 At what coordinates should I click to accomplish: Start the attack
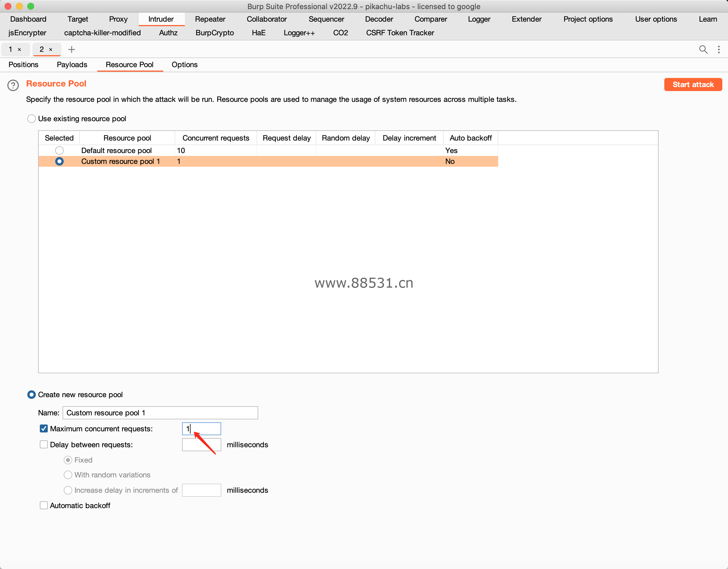tap(693, 84)
